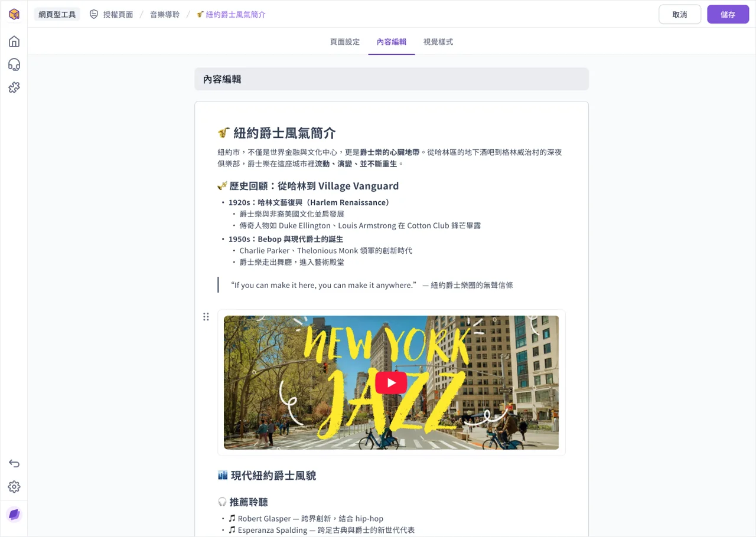756x537 pixels.
Task: Open the puzzle piece extensions icon
Action: pyautogui.click(x=14, y=87)
